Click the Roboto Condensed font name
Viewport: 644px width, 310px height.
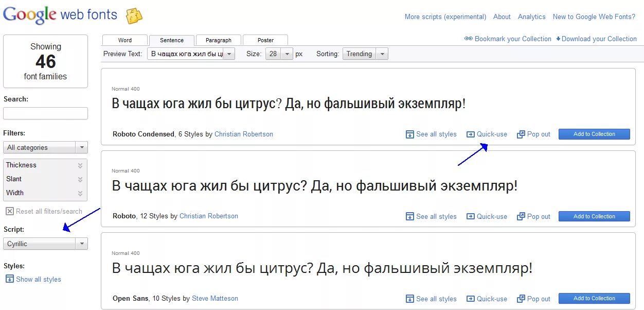pyautogui.click(x=144, y=134)
